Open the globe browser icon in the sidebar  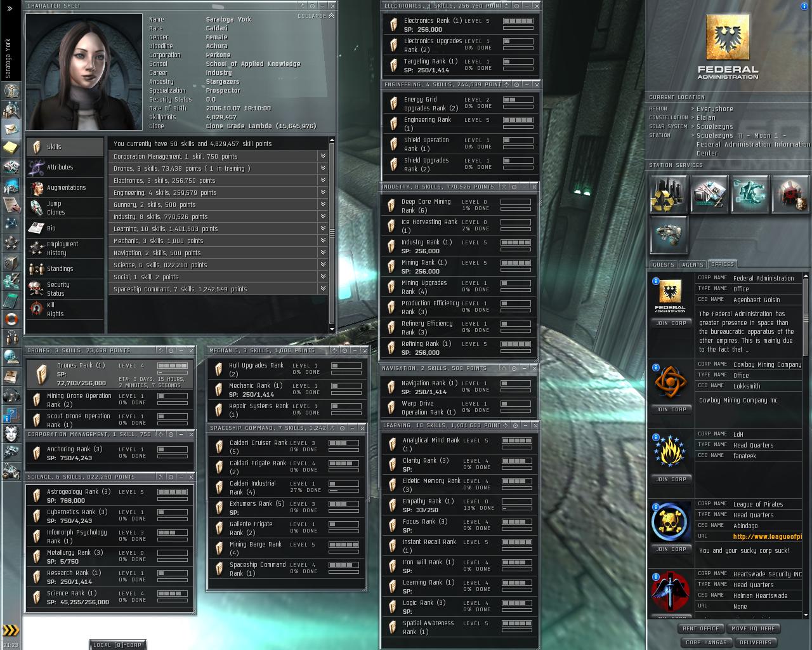(11, 357)
